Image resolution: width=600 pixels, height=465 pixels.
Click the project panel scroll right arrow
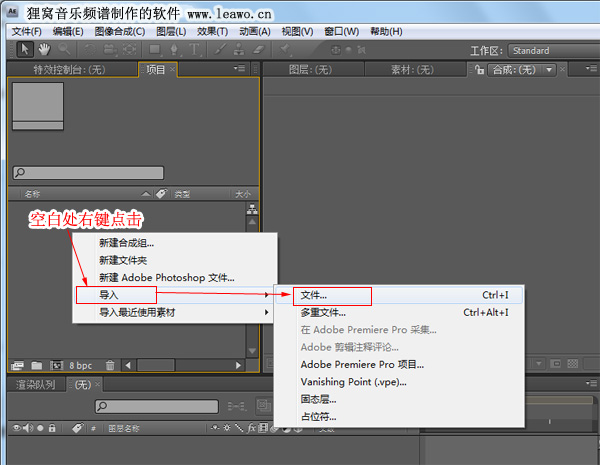tap(238, 365)
